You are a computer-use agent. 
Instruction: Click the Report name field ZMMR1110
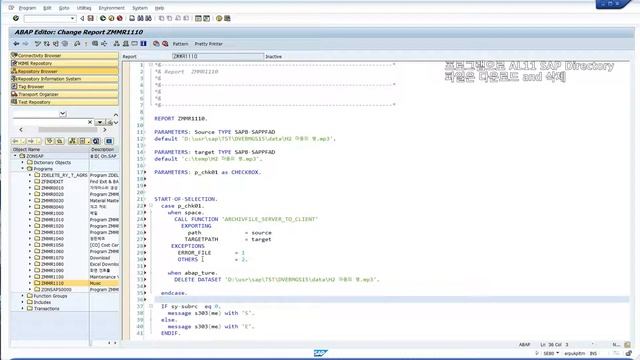218,56
